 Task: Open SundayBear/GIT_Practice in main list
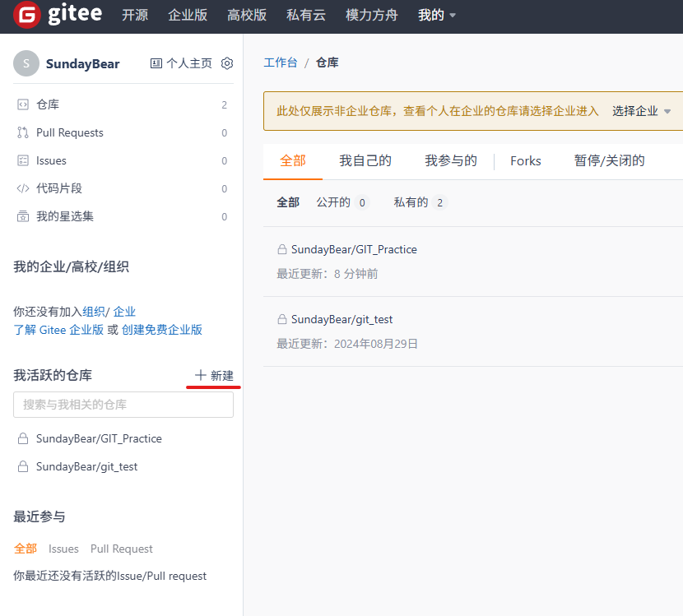354,249
